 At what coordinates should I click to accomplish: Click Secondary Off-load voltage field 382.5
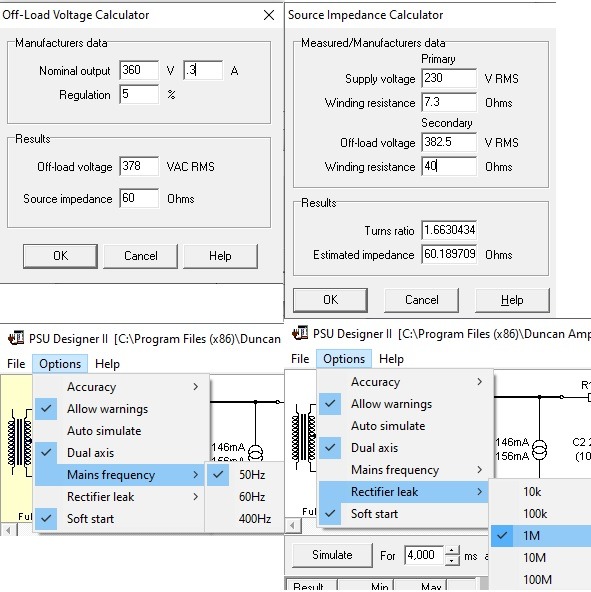point(449,142)
